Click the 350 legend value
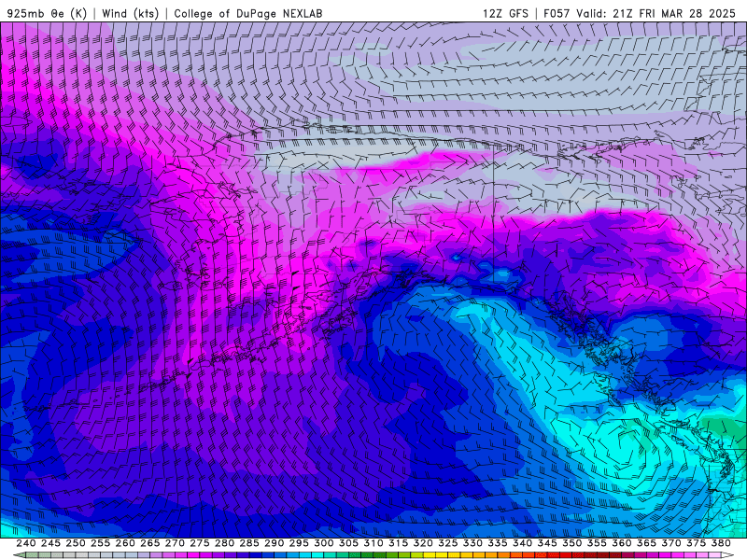The height and width of the screenshot is (560, 747). (x=571, y=543)
